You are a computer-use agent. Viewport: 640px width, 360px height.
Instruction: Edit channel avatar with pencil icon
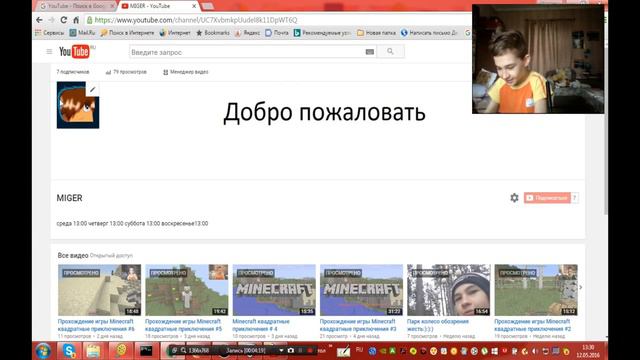93,89
